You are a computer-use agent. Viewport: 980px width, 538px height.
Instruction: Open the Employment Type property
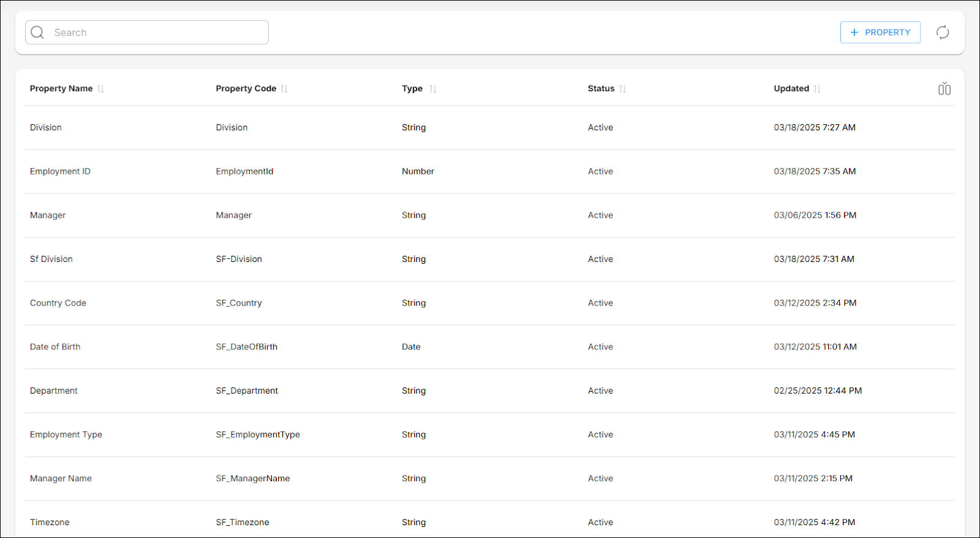tap(66, 435)
